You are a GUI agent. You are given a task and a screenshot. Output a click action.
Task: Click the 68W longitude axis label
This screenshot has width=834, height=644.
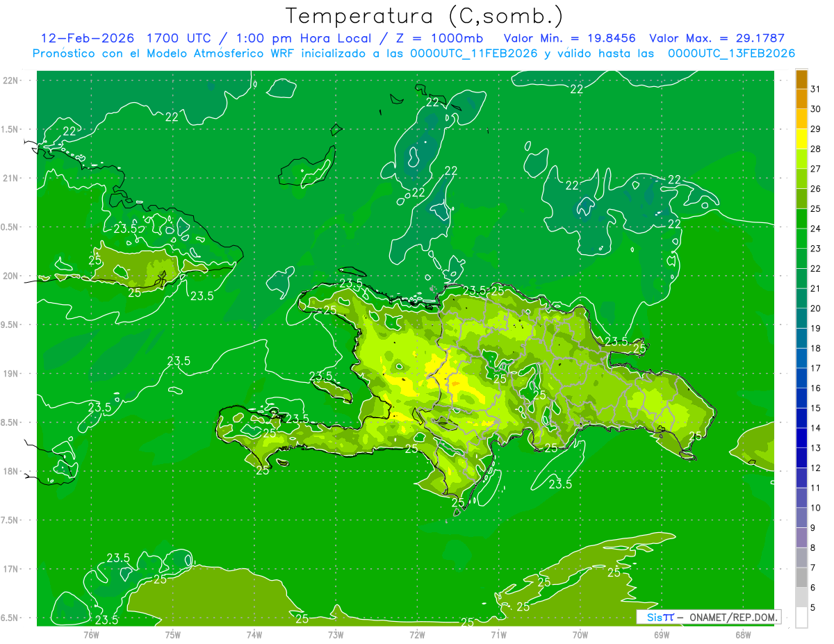[742, 634]
